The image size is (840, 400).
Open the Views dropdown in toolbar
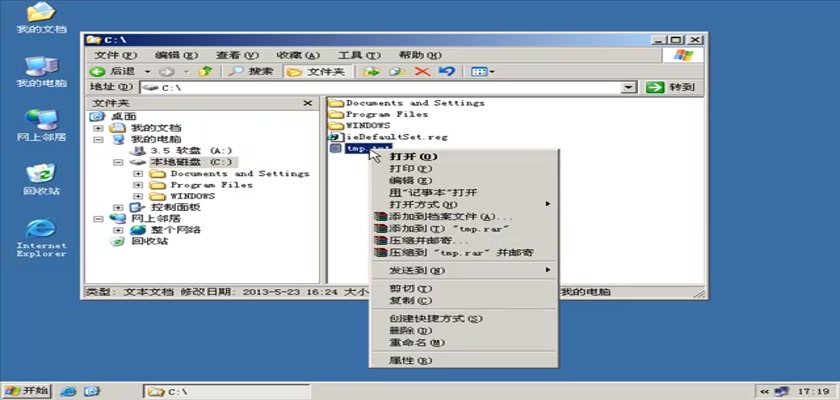482,71
